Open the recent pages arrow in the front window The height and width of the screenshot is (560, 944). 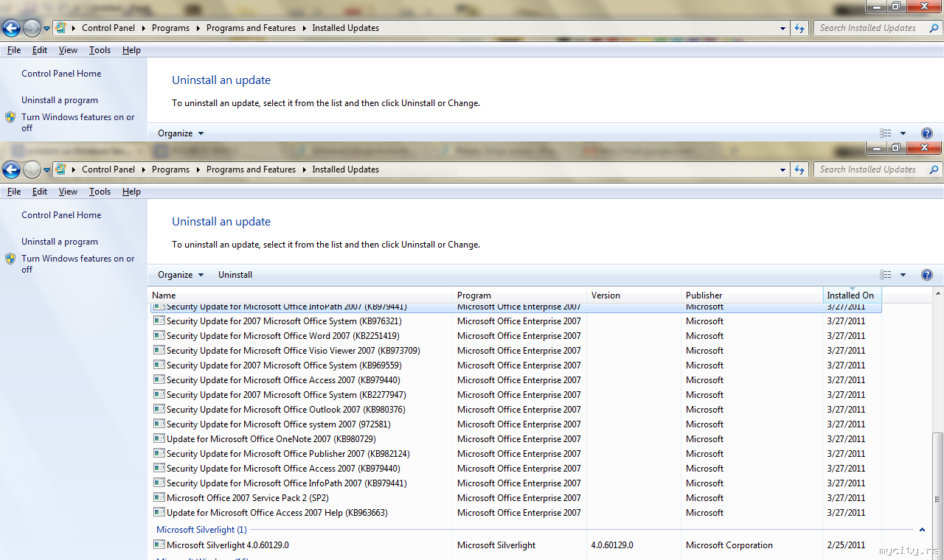pos(46,170)
